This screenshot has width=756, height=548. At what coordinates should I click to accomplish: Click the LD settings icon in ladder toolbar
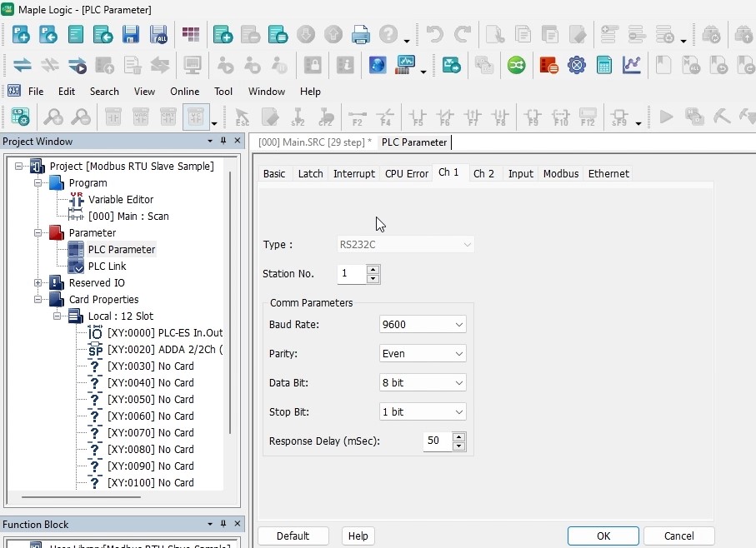tap(20, 117)
